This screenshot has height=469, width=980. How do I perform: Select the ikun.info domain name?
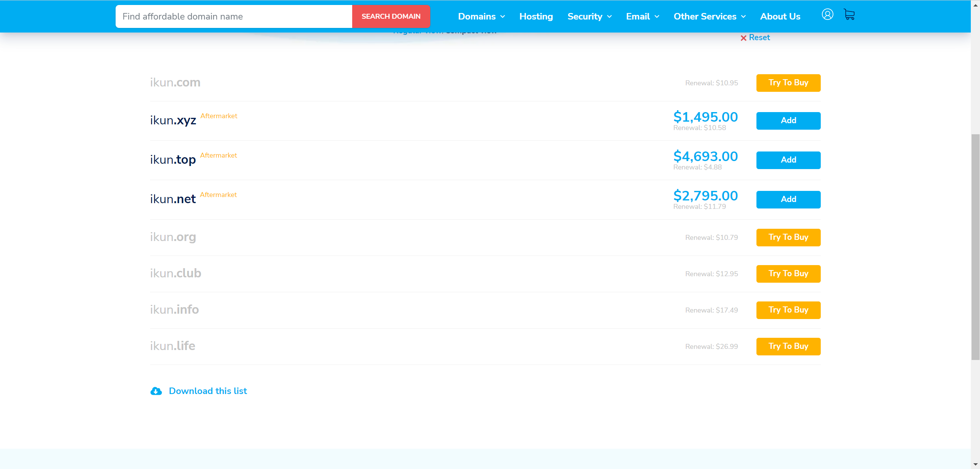[x=175, y=309]
